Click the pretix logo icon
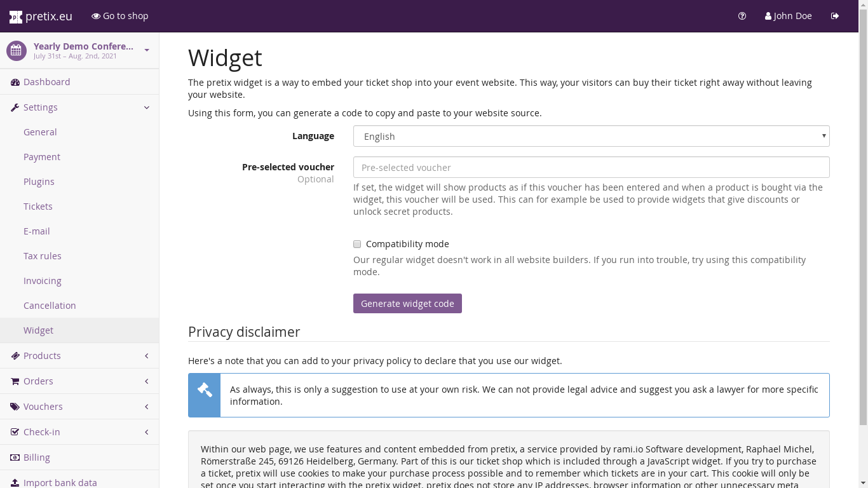The image size is (868, 488). [x=16, y=17]
